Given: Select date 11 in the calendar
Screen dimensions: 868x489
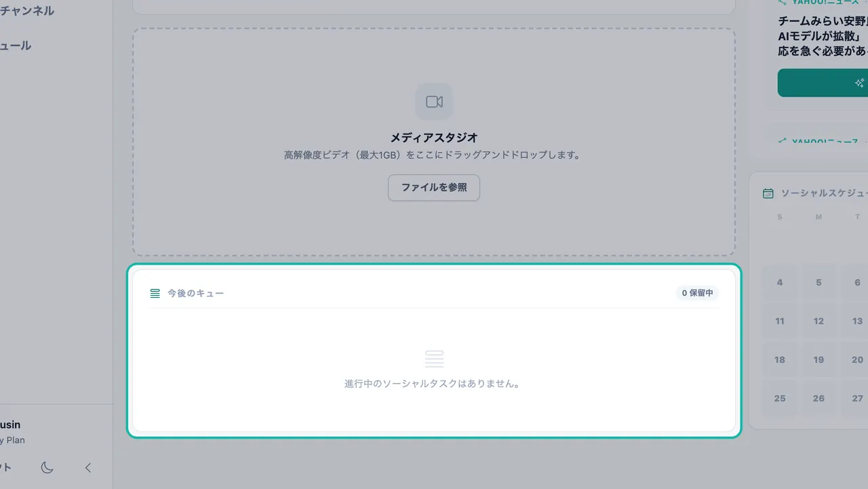Looking at the screenshot, I should (780, 321).
